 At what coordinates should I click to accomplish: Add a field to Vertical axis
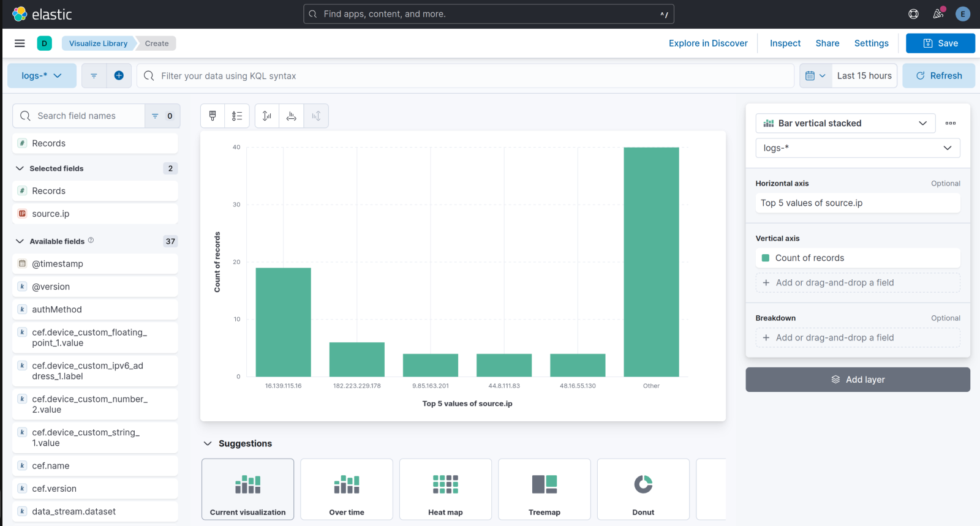click(x=858, y=282)
